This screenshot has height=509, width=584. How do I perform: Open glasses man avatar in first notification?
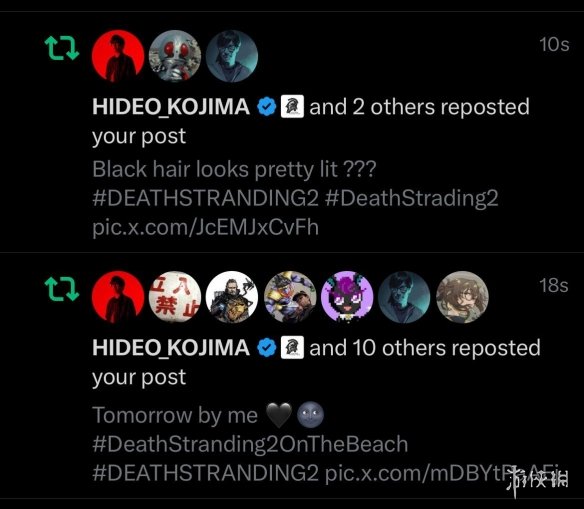(x=232, y=56)
